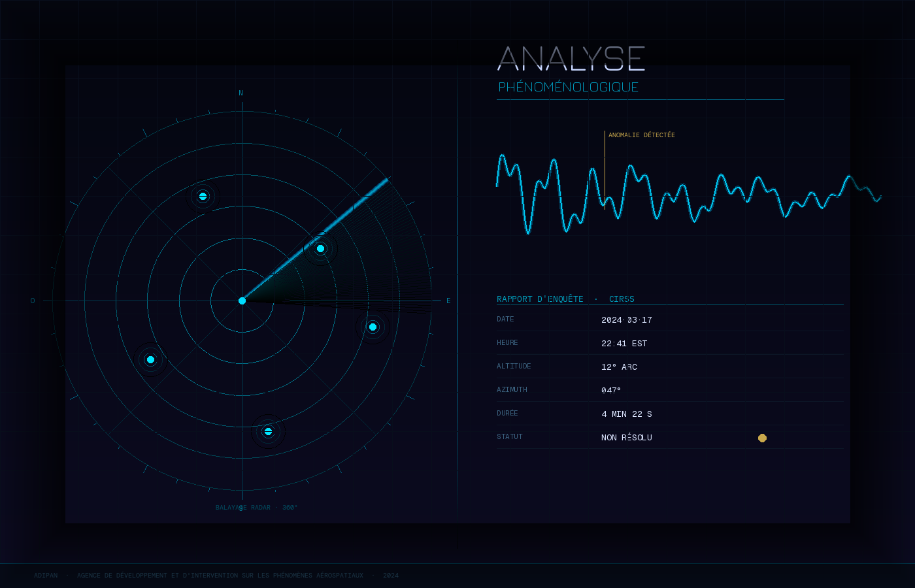Click the Anomalie Détectée marker label
This screenshot has width=915, height=588.
(x=641, y=135)
